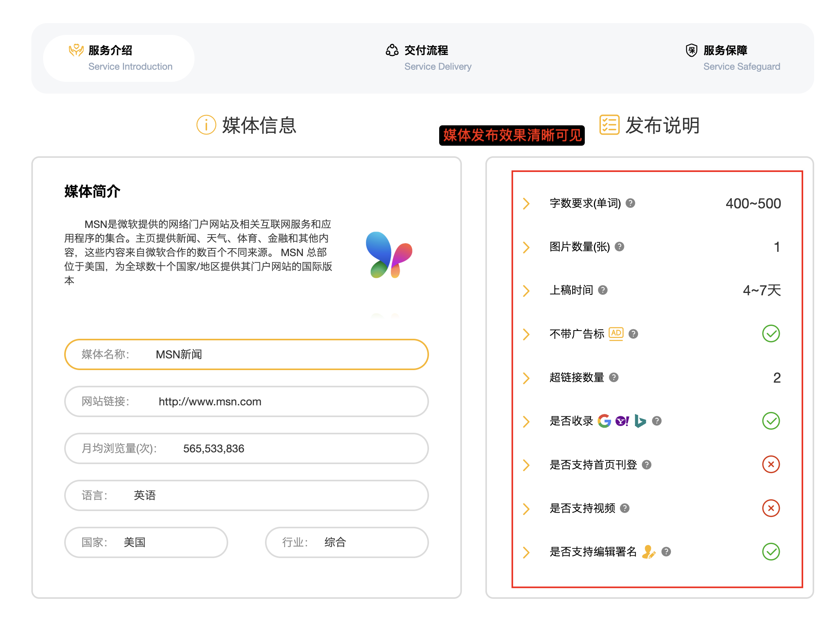Click help icon beside 字数要求(单词)
840x618 pixels.
(630, 203)
